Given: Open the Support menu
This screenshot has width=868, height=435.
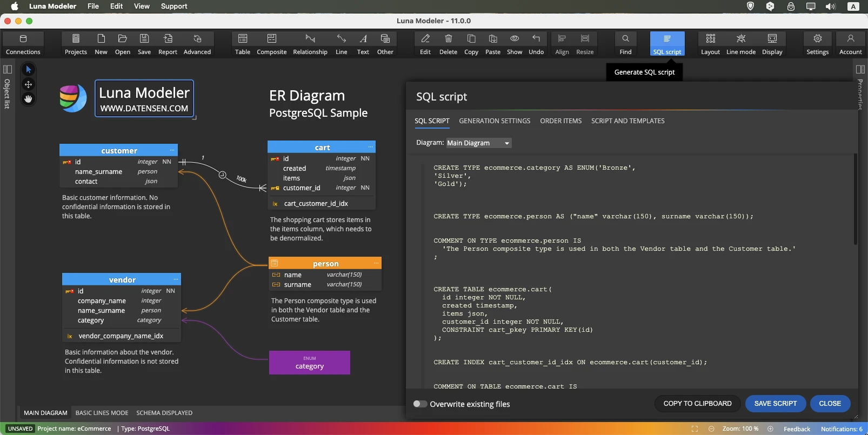Looking at the screenshot, I should (174, 6).
